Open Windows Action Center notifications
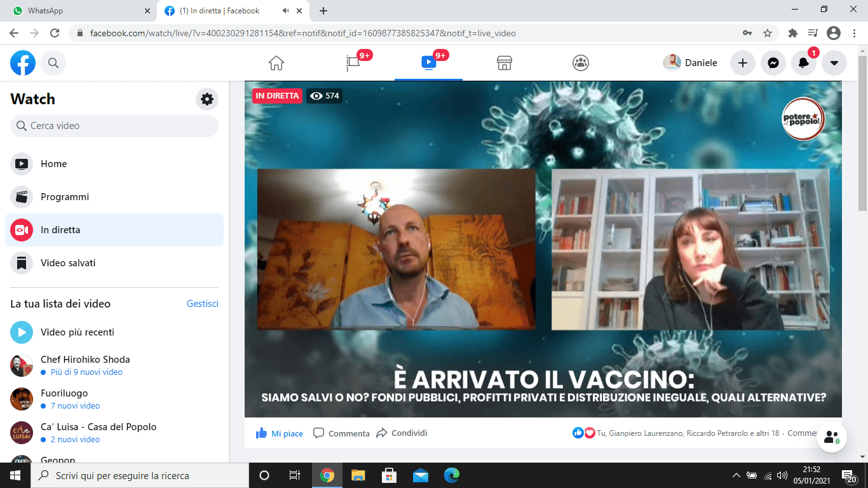 pyautogui.click(x=850, y=475)
